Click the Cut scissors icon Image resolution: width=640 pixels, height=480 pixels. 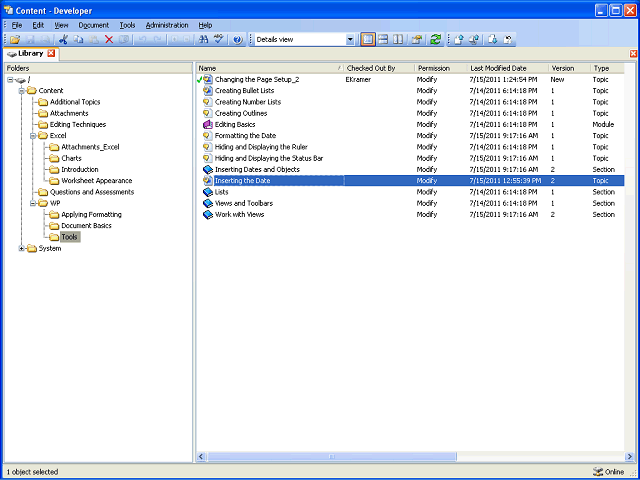pos(63,40)
